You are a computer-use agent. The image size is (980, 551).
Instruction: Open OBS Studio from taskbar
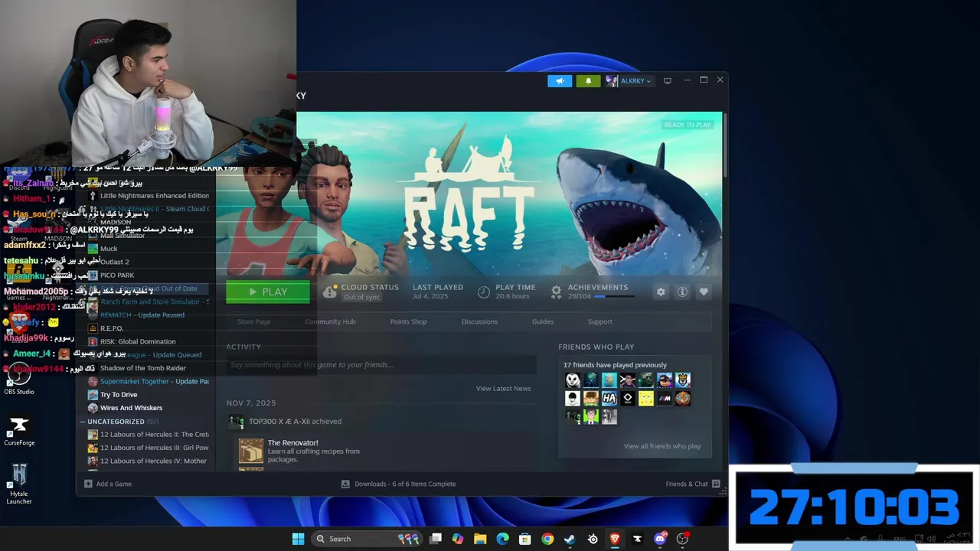coord(682,539)
